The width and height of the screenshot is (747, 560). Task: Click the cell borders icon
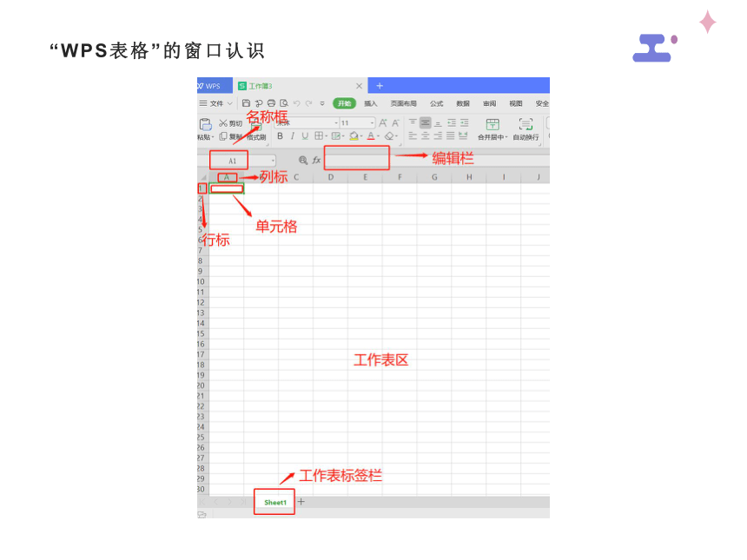(319, 136)
